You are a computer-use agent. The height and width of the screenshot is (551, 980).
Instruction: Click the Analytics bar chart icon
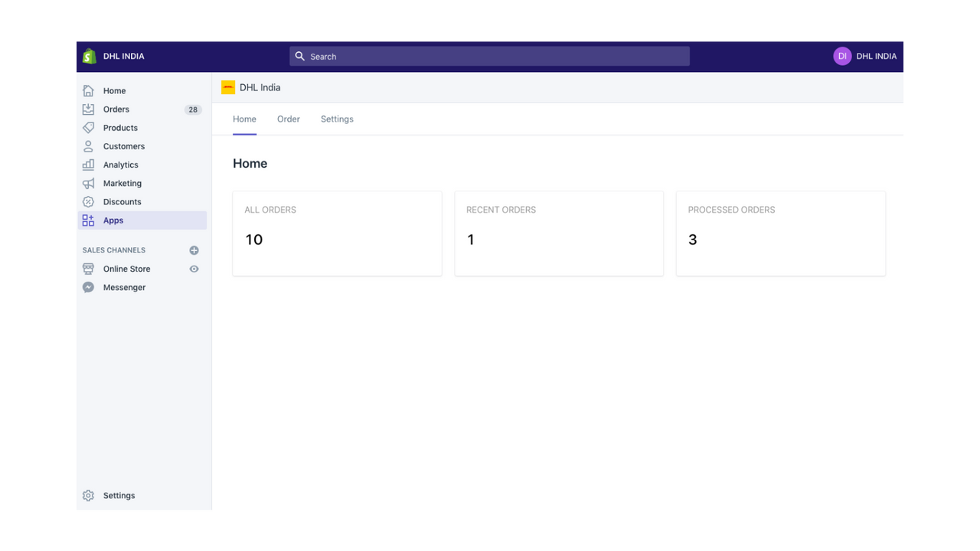click(x=88, y=165)
